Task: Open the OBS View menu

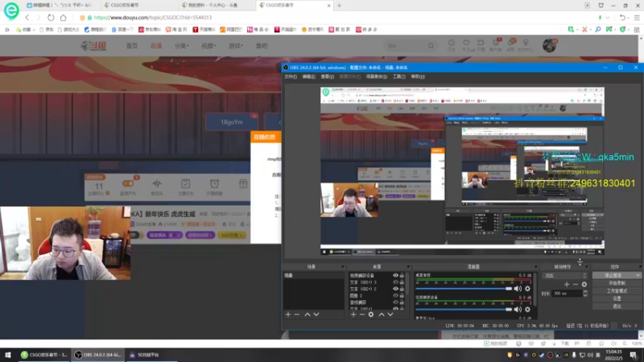Action: [x=328, y=76]
